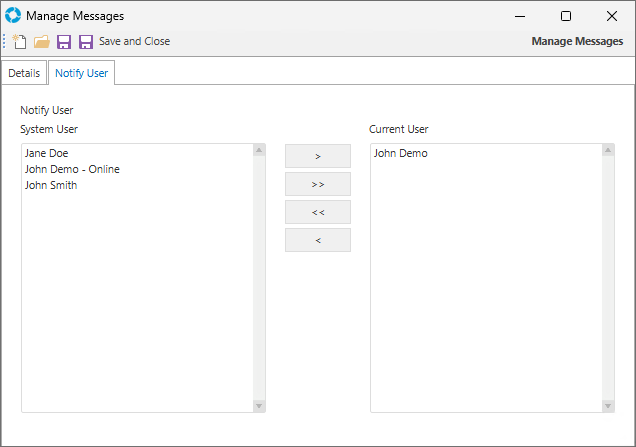Click System User list scroll down arrow

[259, 405]
